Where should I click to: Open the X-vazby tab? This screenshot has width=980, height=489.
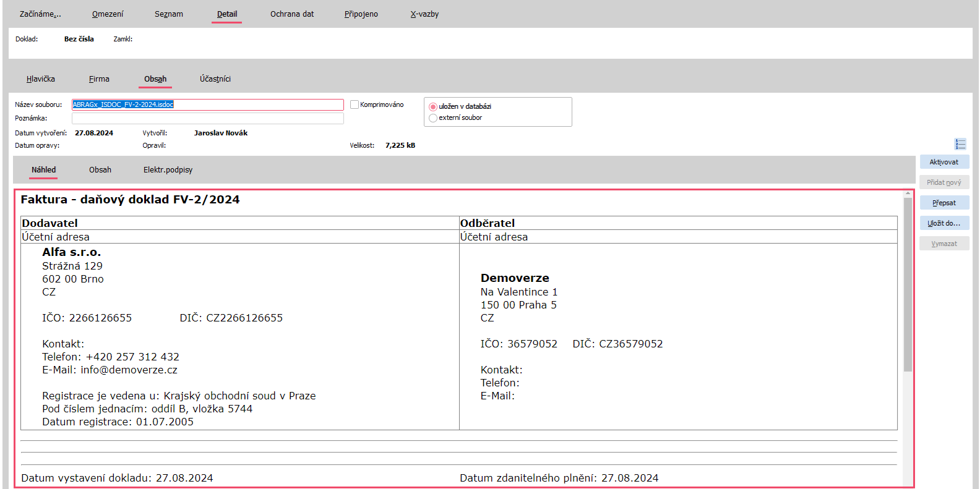click(424, 14)
